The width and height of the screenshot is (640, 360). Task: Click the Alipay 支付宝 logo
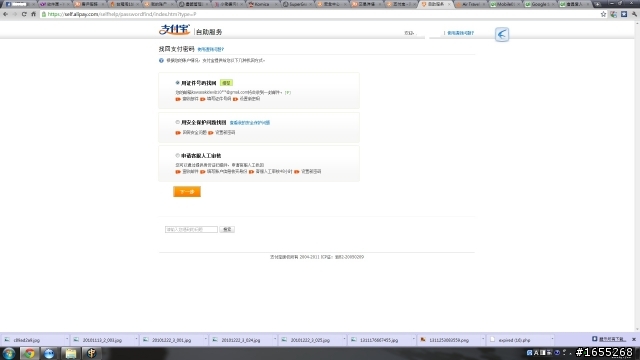pyautogui.click(x=174, y=30)
